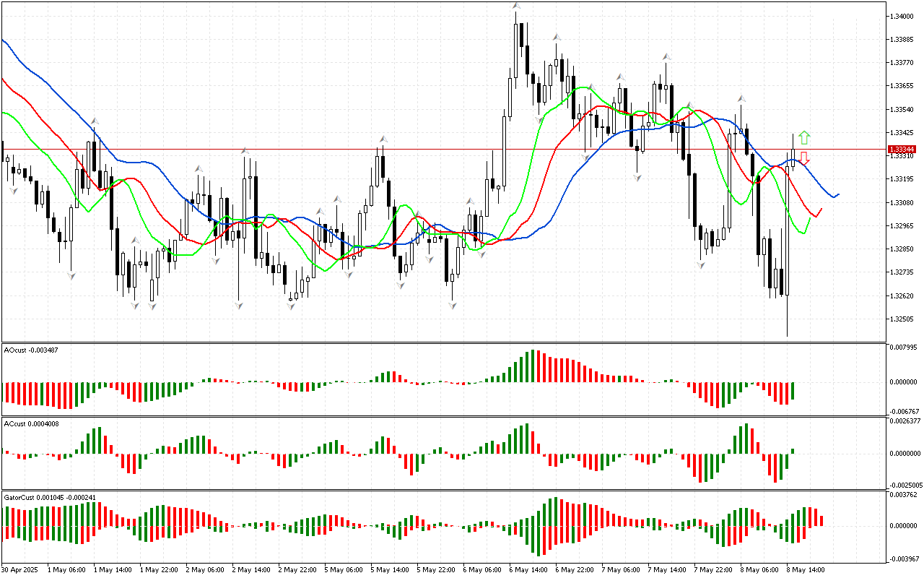Click the 0.007995 AOcust scale value
The width and height of the screenshot is (924, 578).
905,347
